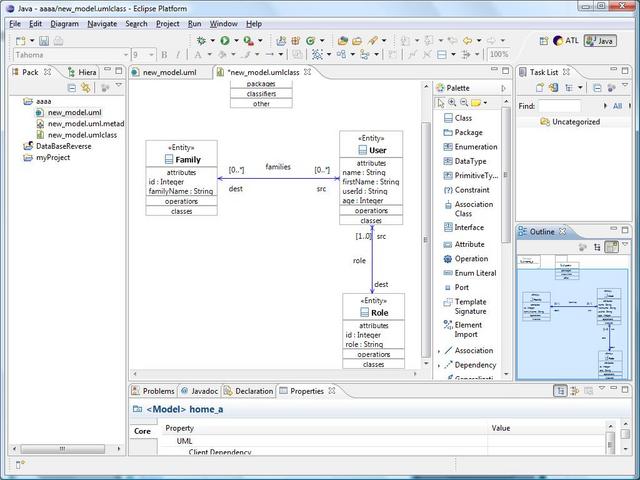Open new_model.umlclass in the Package Explorer

click(82, 135)
